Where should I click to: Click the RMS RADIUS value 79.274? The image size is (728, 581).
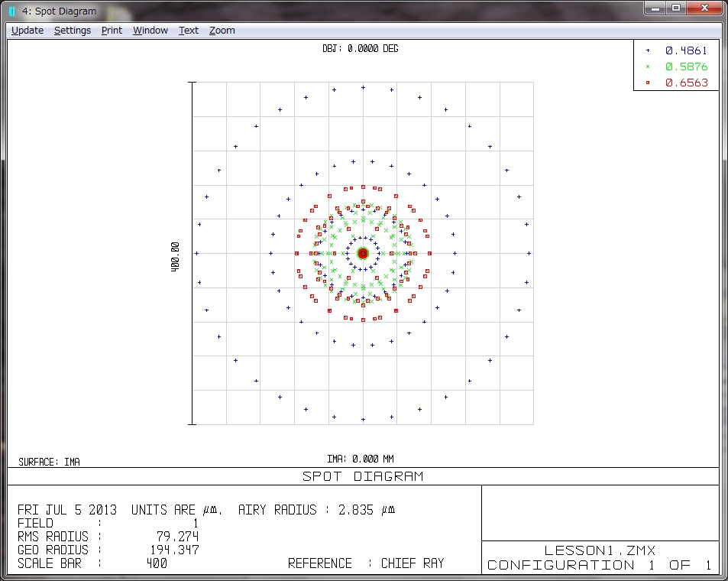click(x=177, y=537)
